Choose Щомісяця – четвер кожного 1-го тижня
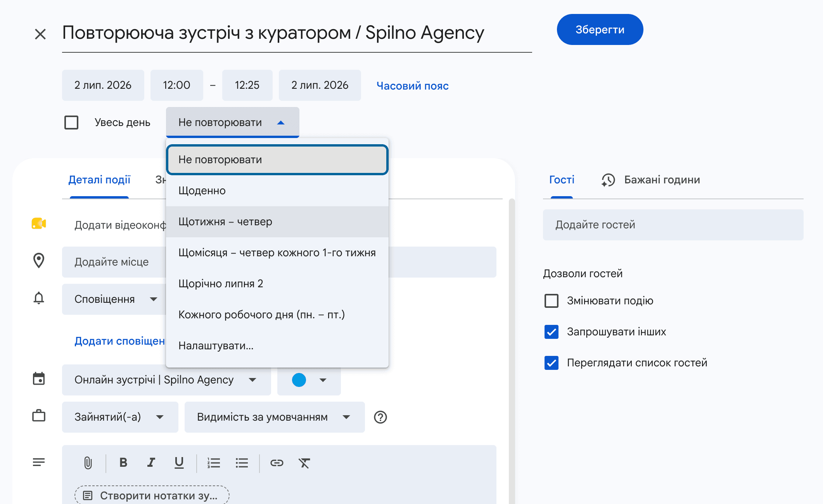The width and height of the screenshot is (823, 504). (277, 253)
